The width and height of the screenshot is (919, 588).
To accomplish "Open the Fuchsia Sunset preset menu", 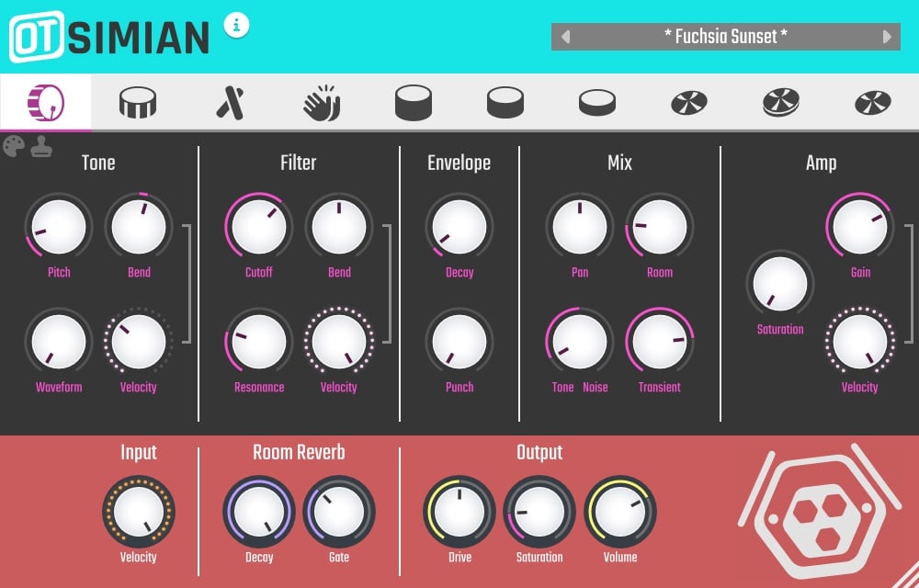I will (726, 37).
